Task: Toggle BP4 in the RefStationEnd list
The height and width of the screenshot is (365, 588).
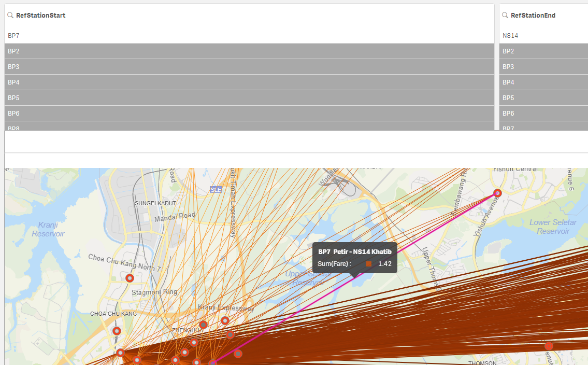Action: pos(544,82)
